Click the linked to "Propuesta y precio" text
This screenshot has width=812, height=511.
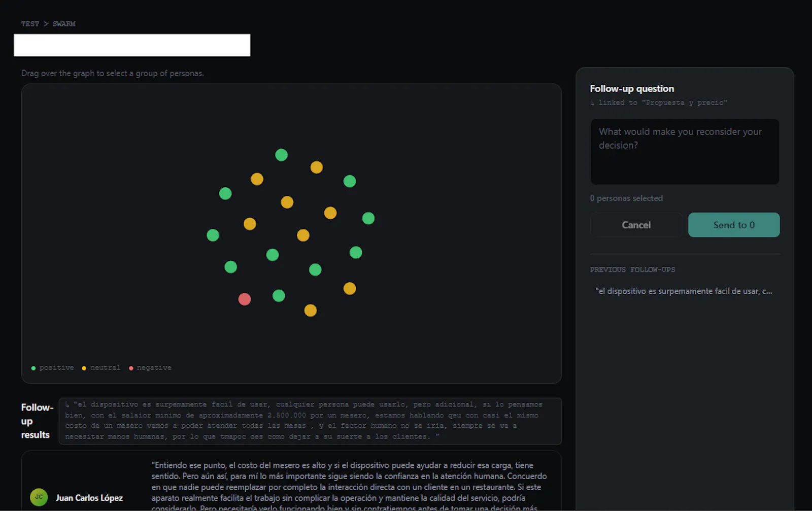(659, 103)
